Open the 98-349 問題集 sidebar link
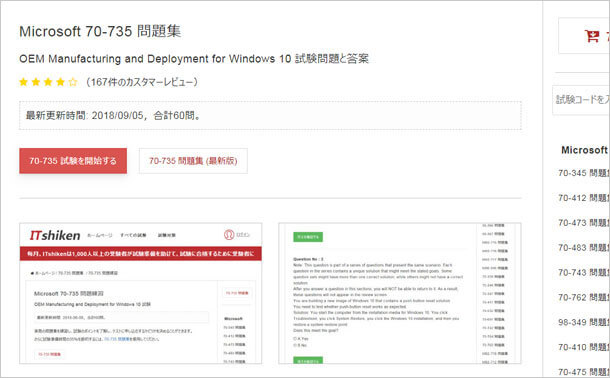610x378 pixels. 584,322
